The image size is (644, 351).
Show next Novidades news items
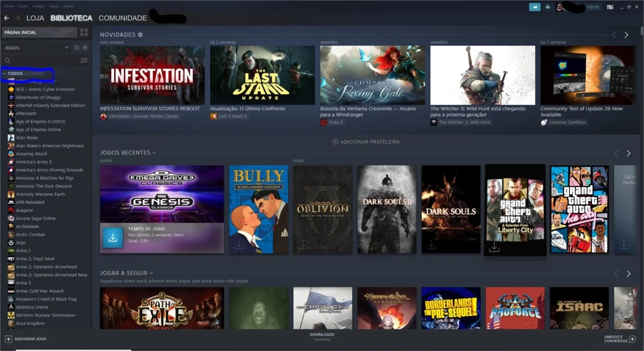coord(626,35)
